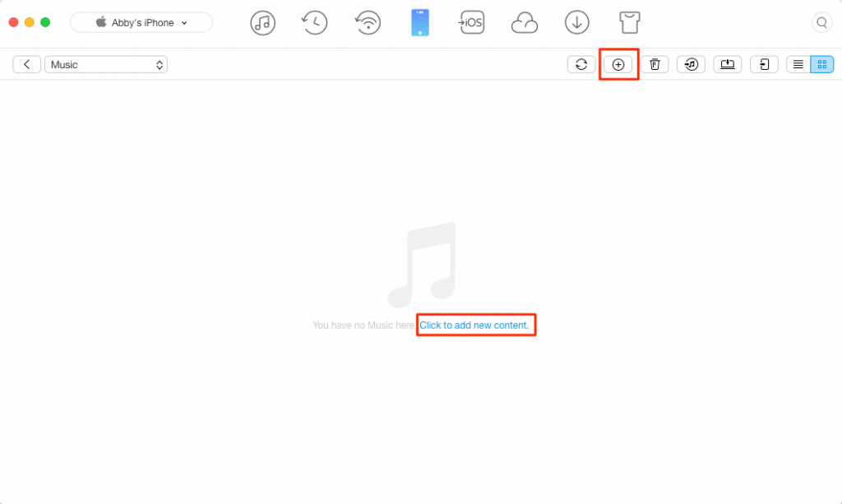Expand the Abby's iPhone device selector
The width and height of the screenshot is (842, 504).
point(141,22)
